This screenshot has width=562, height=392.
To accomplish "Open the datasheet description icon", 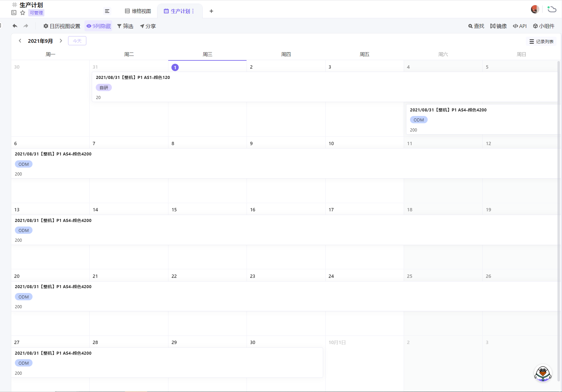I will pos(14,13).
